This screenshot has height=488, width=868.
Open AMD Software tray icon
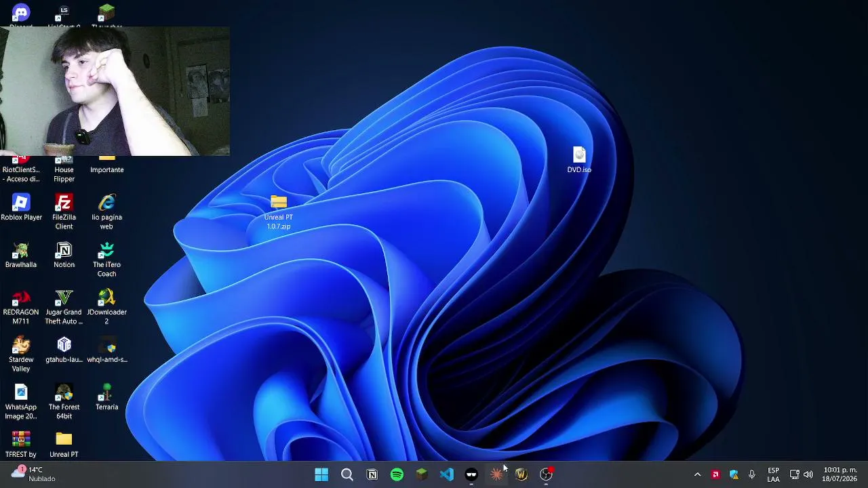coord(715,474)
